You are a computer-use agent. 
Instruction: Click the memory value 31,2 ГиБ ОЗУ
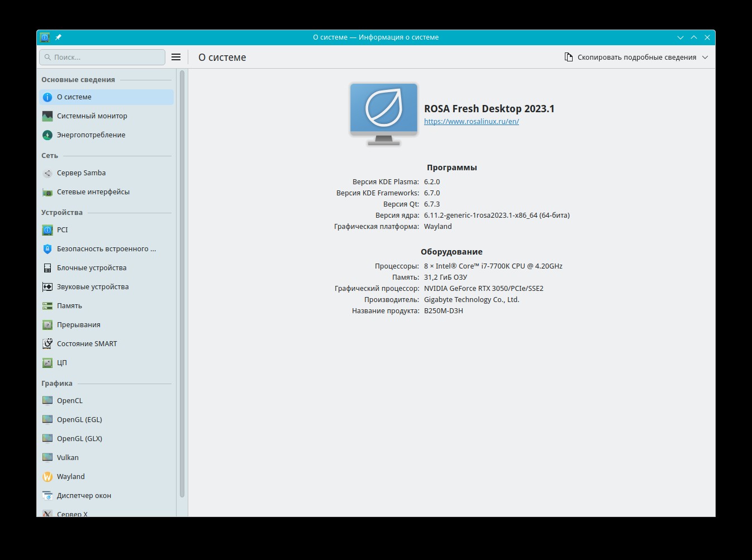pos(445,277)
